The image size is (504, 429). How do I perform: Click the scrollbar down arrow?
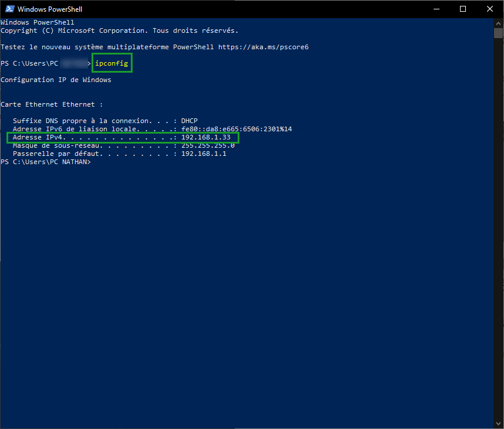pos(498,424)
